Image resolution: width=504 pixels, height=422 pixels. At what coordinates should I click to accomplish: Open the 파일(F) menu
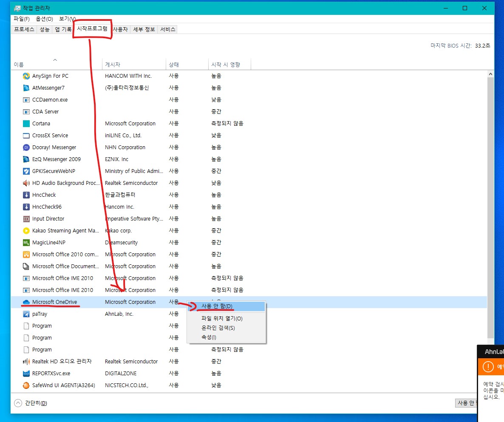(x=22, y=19)
